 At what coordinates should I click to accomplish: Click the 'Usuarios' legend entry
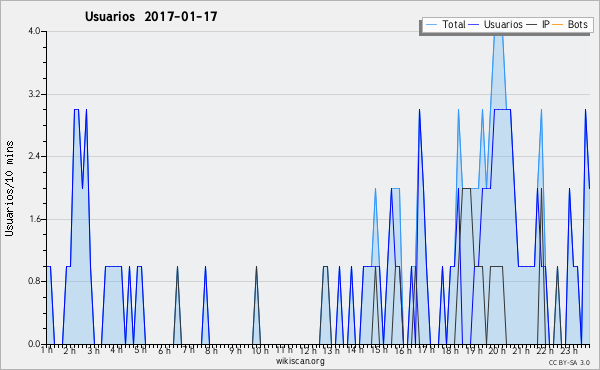(496, 24)
